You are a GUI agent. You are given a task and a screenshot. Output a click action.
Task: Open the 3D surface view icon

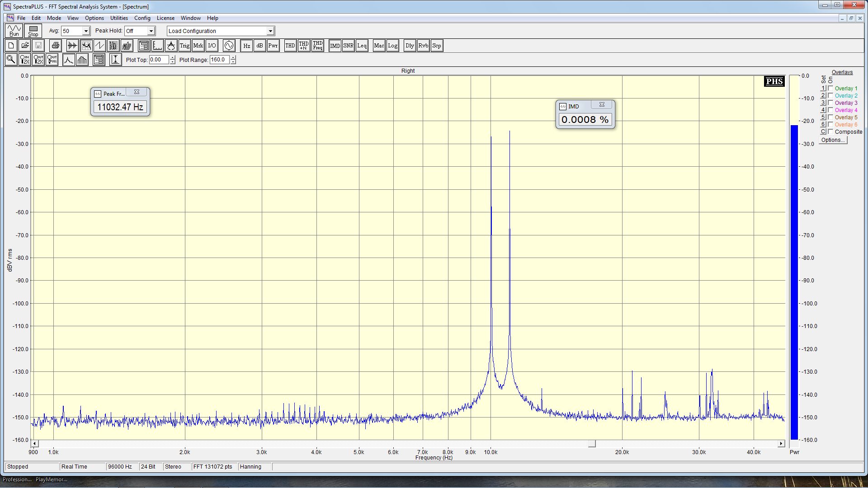(127, 46)
